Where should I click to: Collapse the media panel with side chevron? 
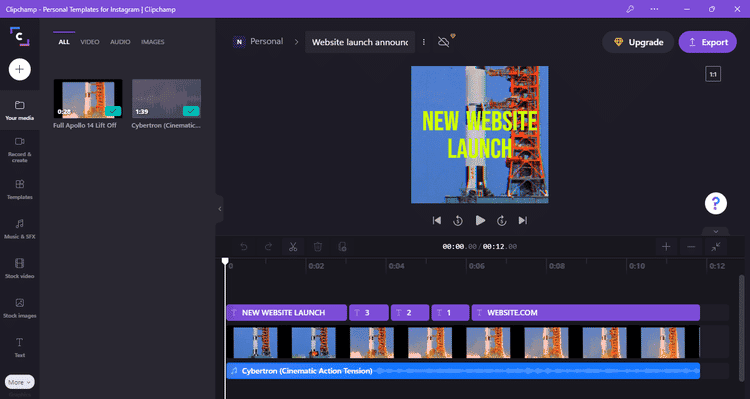pos(220,209)
